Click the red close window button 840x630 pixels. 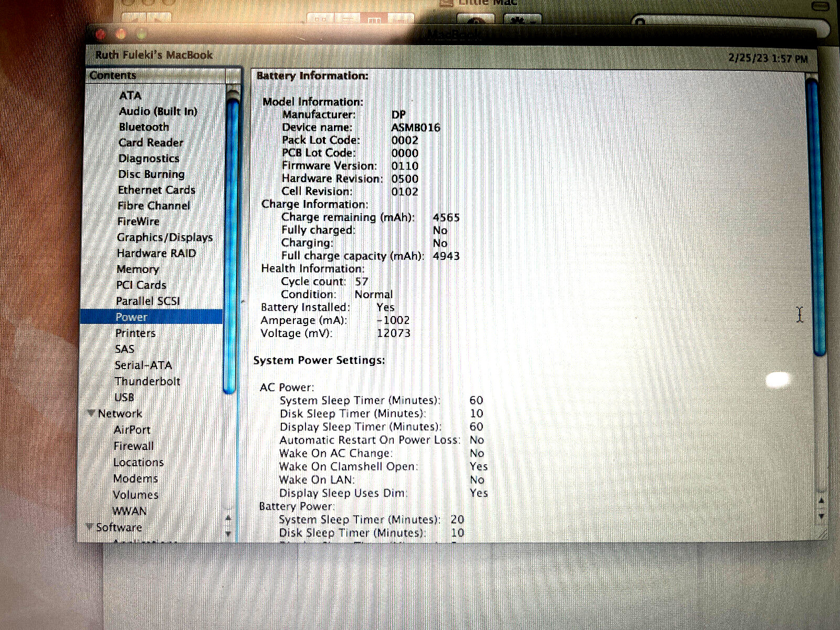click(x=101, y=35)
